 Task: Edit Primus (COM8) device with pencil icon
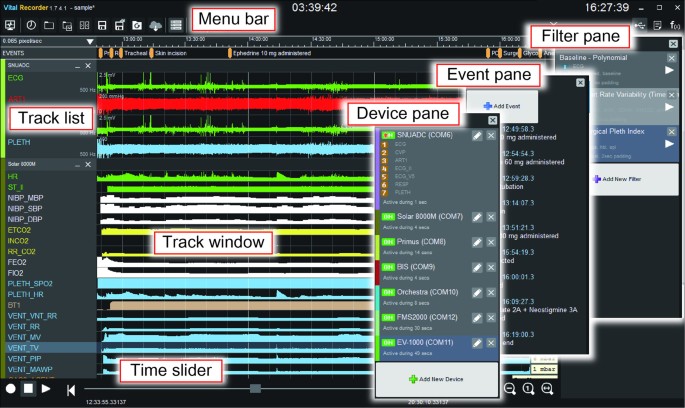coord(477,242)
